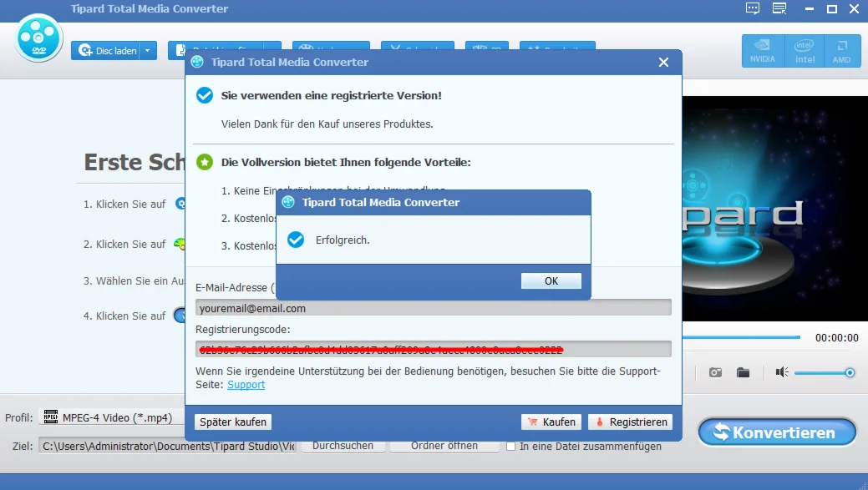Expand the Disc laden dropdown arrow
The height and width of the screenshot is (490, 868).
148,50
